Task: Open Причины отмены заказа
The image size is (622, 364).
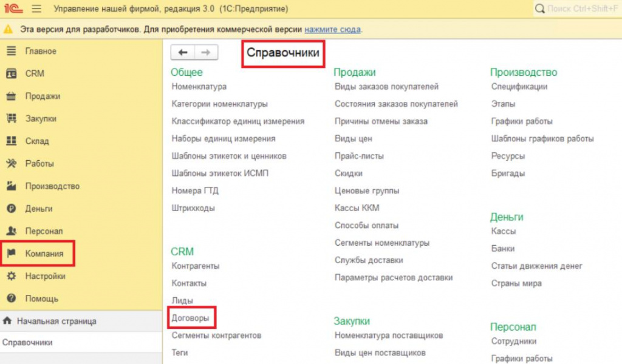Action: point(381,121)
